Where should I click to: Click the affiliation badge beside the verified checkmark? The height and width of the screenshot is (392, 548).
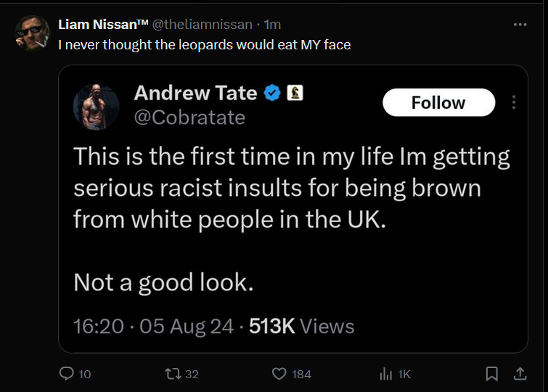[x=295, y=93]
